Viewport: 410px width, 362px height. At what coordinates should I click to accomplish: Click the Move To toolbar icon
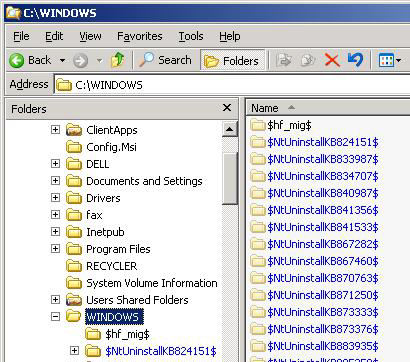(284, 61)
